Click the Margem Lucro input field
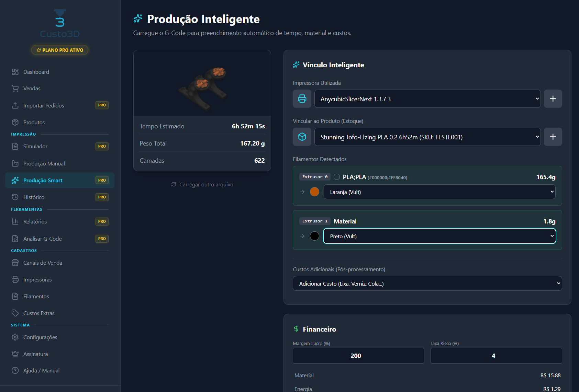This screenshot has width=579, height=392. [x=358, y=356]
